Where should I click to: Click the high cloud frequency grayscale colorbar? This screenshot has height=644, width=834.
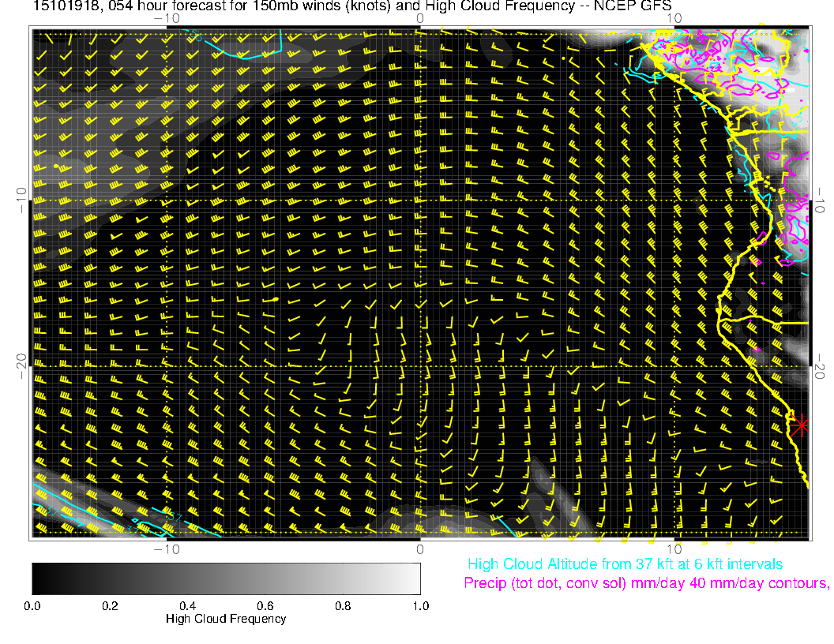(226, 578)
